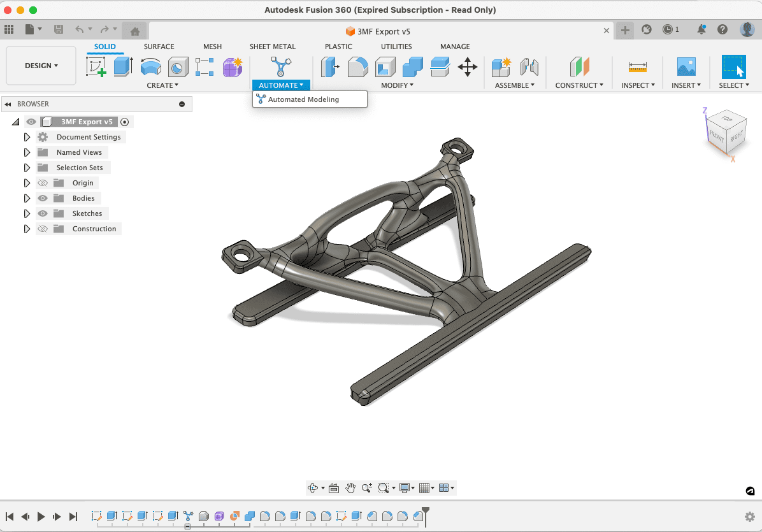This screenshot has width=762, height=532.
Task: Select the Revolve tool
Action: coord(150,66)
